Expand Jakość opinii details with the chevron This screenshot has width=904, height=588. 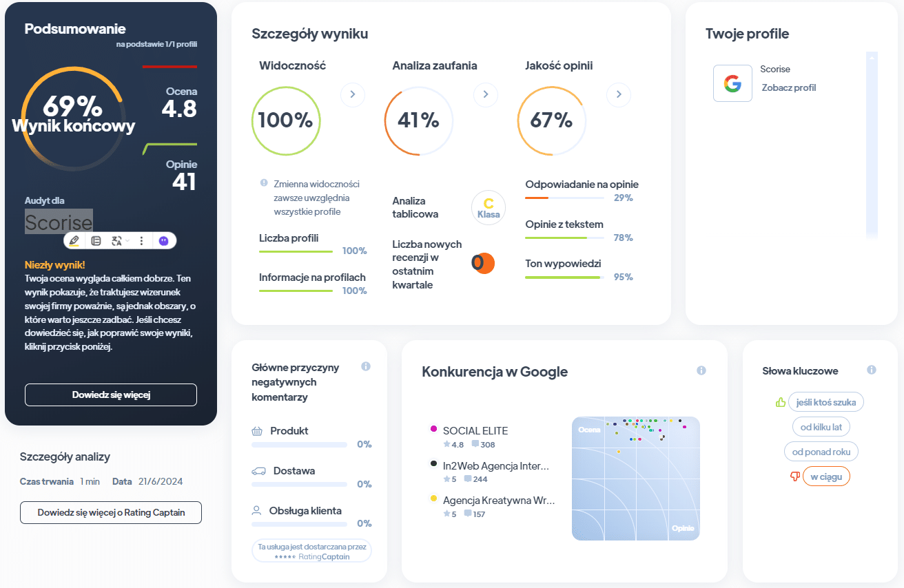tap(619, 94)
